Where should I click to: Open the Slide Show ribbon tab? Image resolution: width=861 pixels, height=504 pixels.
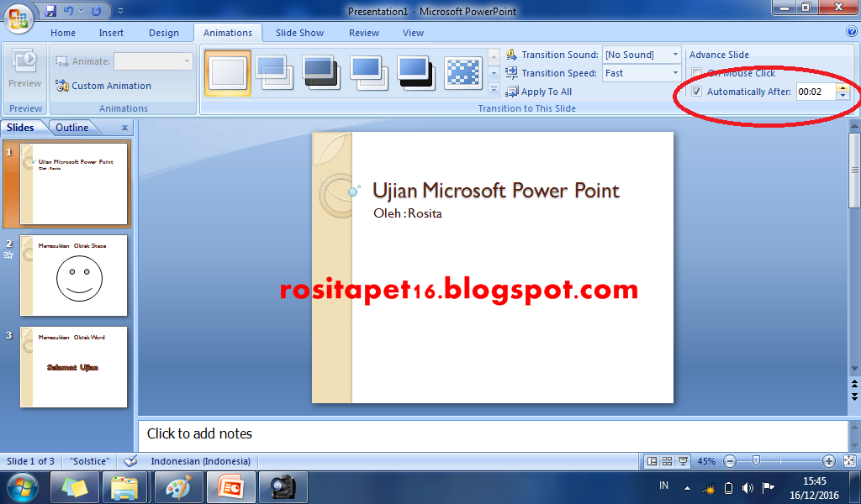tap(300, 33)
